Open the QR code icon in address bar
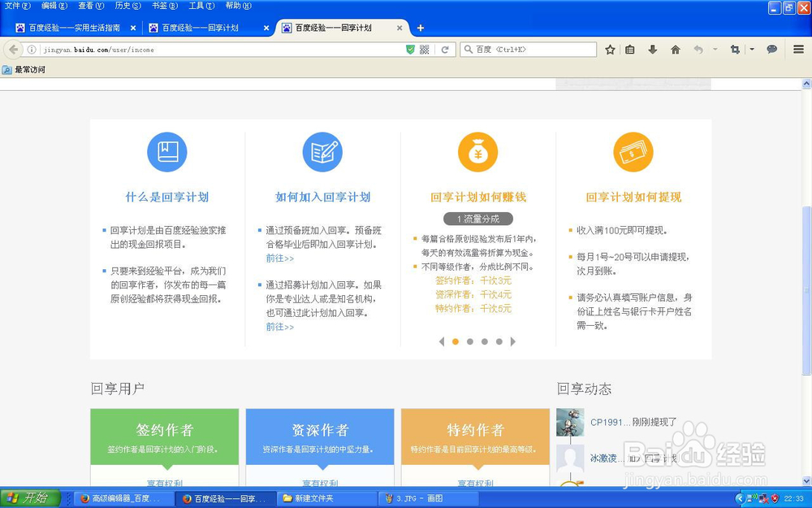 coord(425,50)
